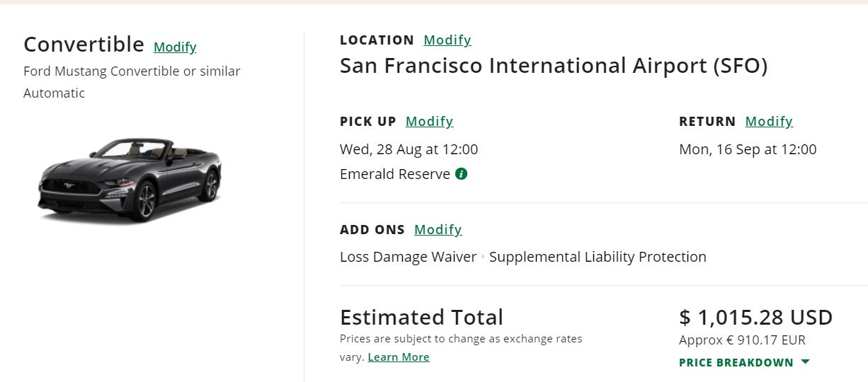The image size is (868, 382).
Task: Select the San Francisco International Airport text
Action: point(553,66)
